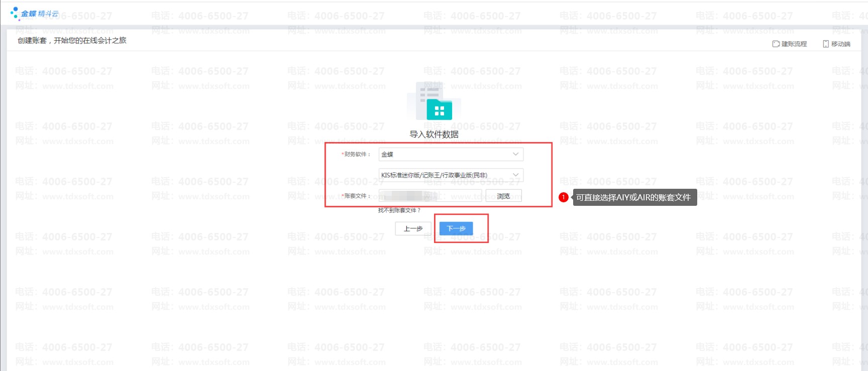Click the 移动端 phone icon
The height and width of the screenshot is (371, 868).
pos(826,44)
